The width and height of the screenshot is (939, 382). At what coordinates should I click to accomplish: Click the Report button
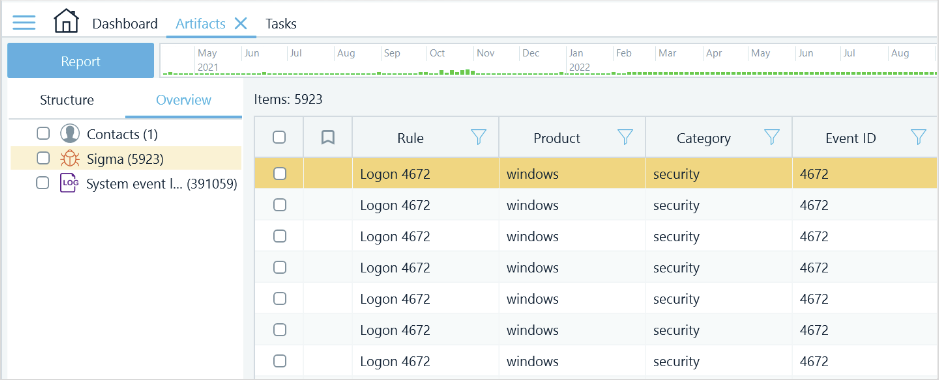(x=80, y=60)
